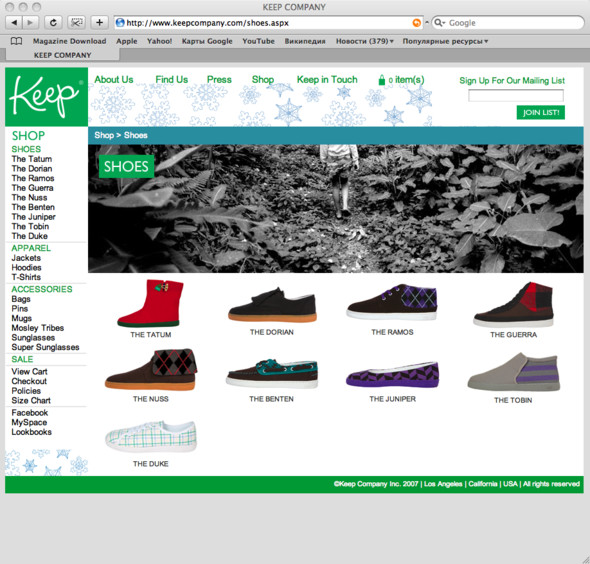The height and width of the screenshot is (564, 590).
Task: Open the Википедия bookmark
Action: point(305,41)
